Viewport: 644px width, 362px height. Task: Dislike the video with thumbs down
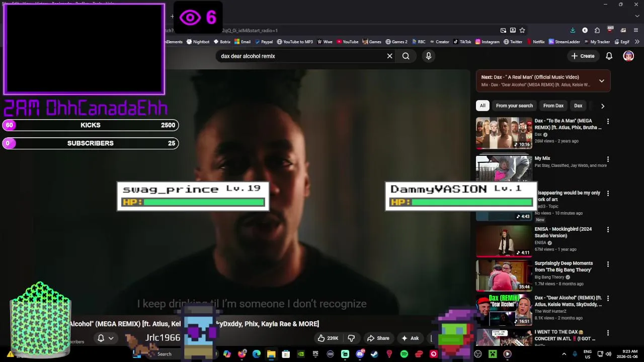351,338
